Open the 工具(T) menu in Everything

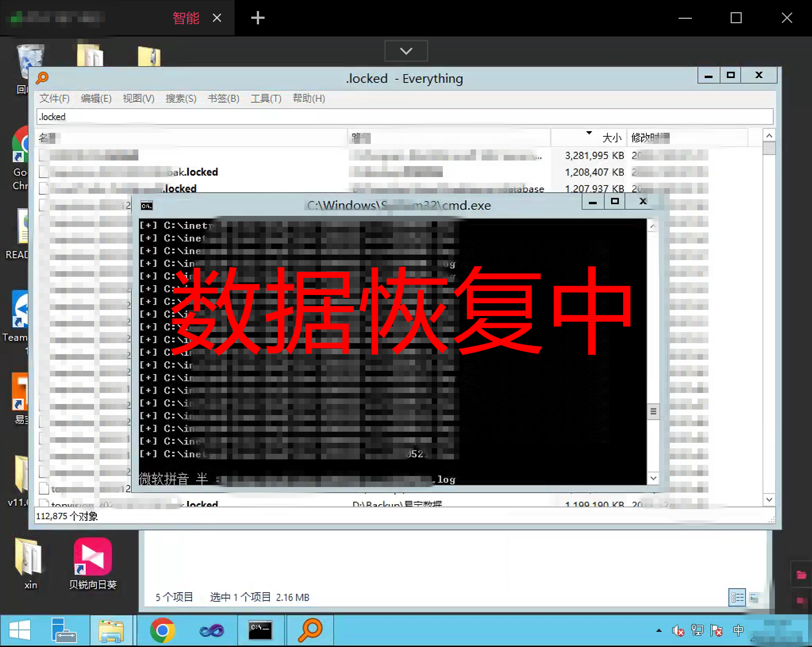point(266,99)
